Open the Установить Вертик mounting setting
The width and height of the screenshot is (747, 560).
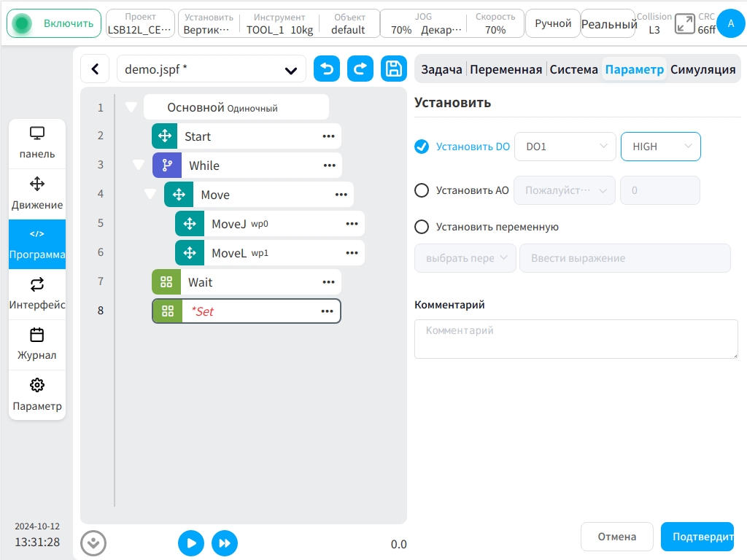click(208, 23)
